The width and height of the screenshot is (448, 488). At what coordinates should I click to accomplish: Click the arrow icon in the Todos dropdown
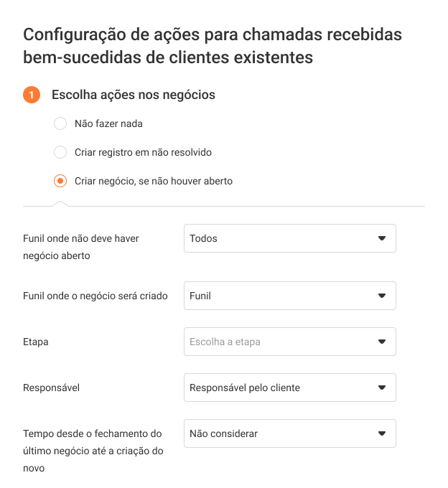(382, 238)
